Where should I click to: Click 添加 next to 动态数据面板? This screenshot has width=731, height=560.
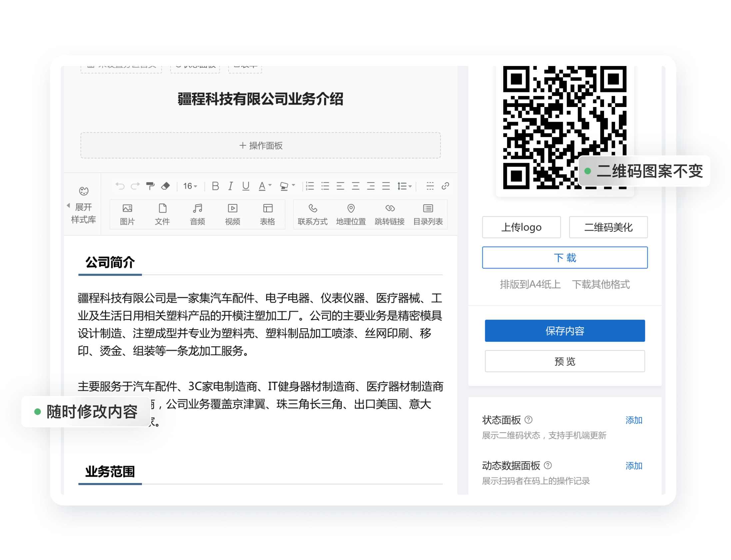[x=634, y=466]
